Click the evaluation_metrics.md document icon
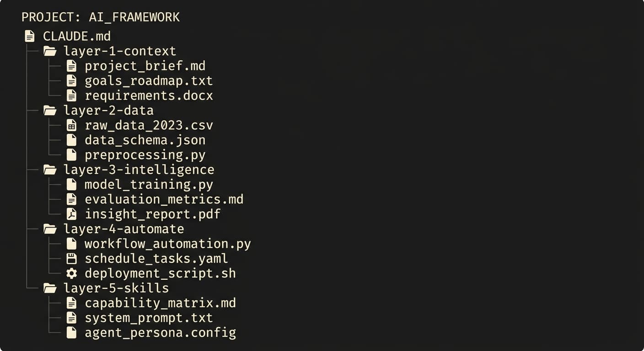The image size is (644, 351). point(71,199)
